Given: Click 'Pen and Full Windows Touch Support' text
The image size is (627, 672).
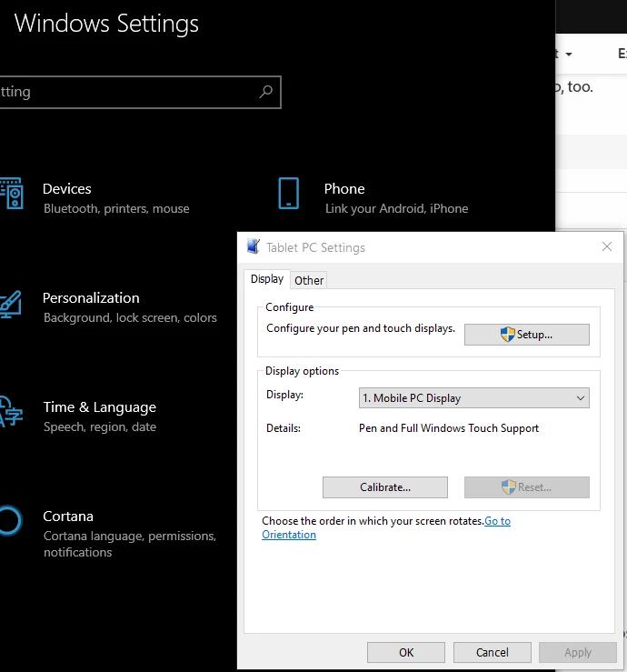Looking at the screenshot, I should pos(448,428).
